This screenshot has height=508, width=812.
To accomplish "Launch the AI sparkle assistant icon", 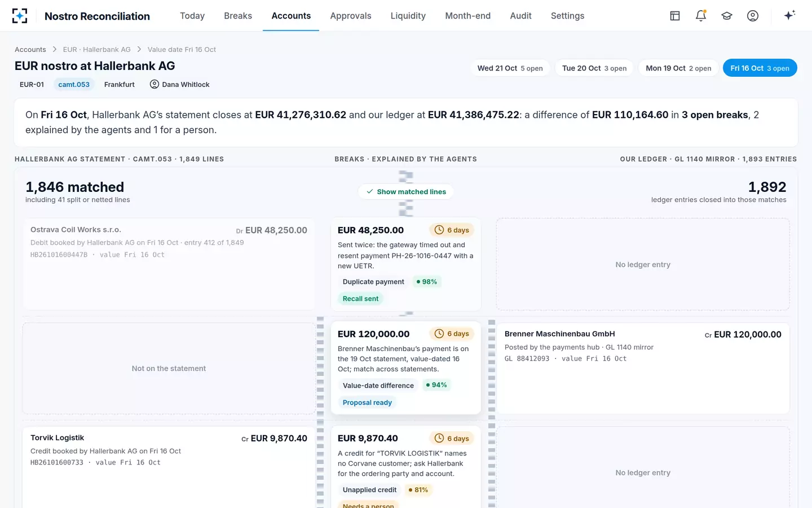I will 789,15.
